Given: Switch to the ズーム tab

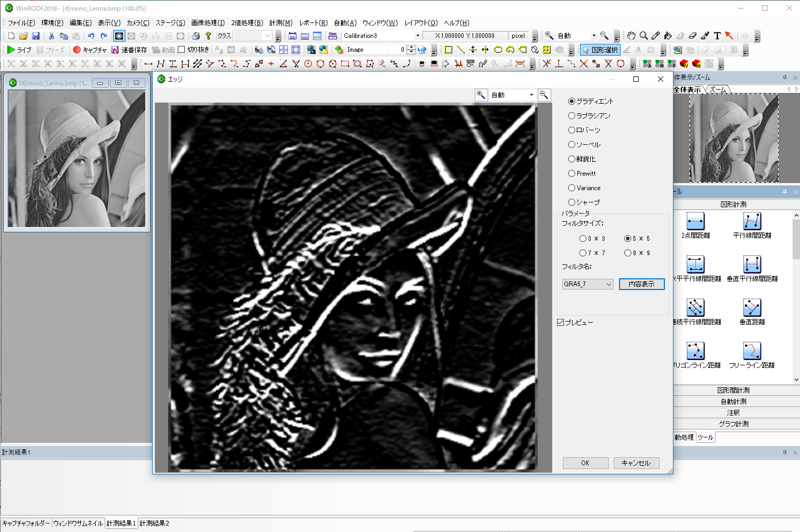Looking at the screenshot, I should [718, 90].
